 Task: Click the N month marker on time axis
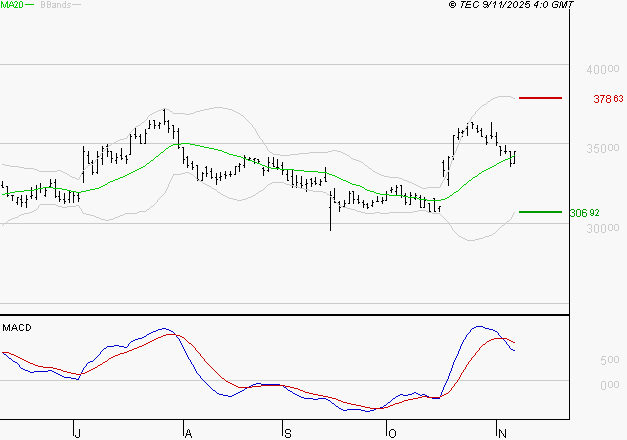[x=503, y=433]
